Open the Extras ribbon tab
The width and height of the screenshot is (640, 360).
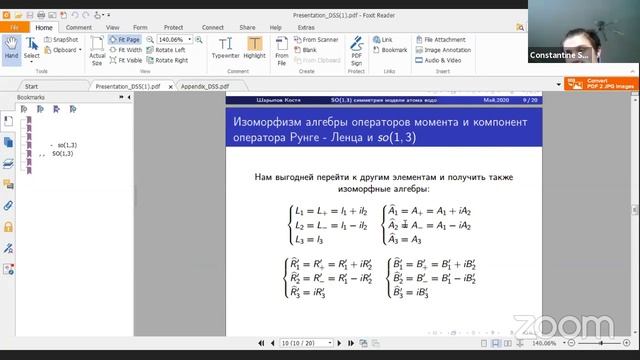pos(306,27)
